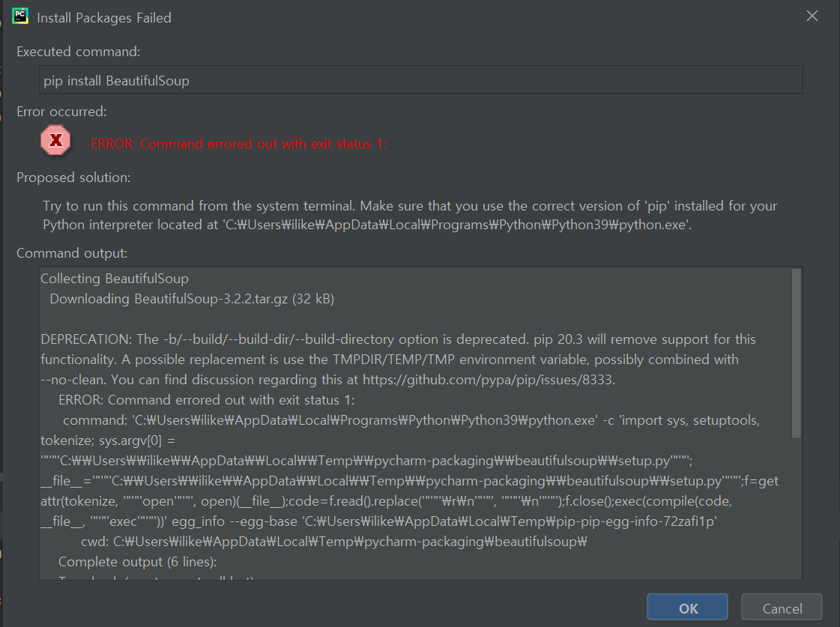Click the 'Command output:' label
This screenshot has width=840, height=627.
(72, 253)
